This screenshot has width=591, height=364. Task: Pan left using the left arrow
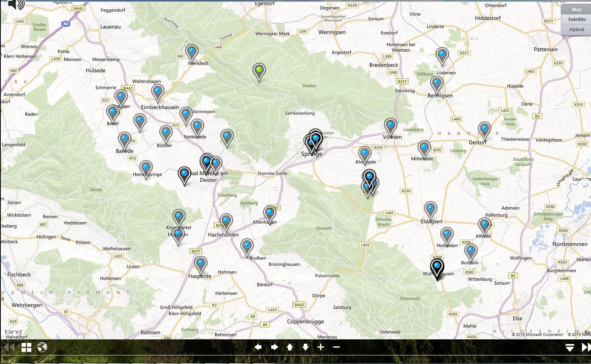click(x=258, y=347)
